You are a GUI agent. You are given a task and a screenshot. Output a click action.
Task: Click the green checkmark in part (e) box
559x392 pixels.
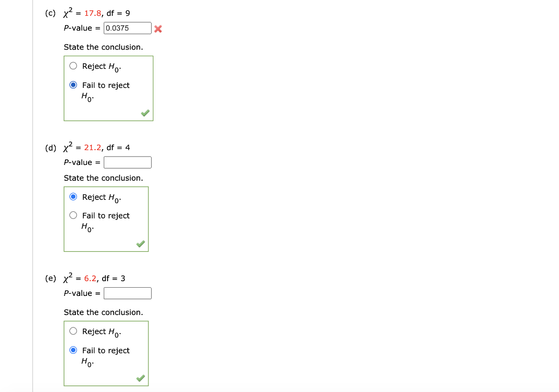[141, 377]
